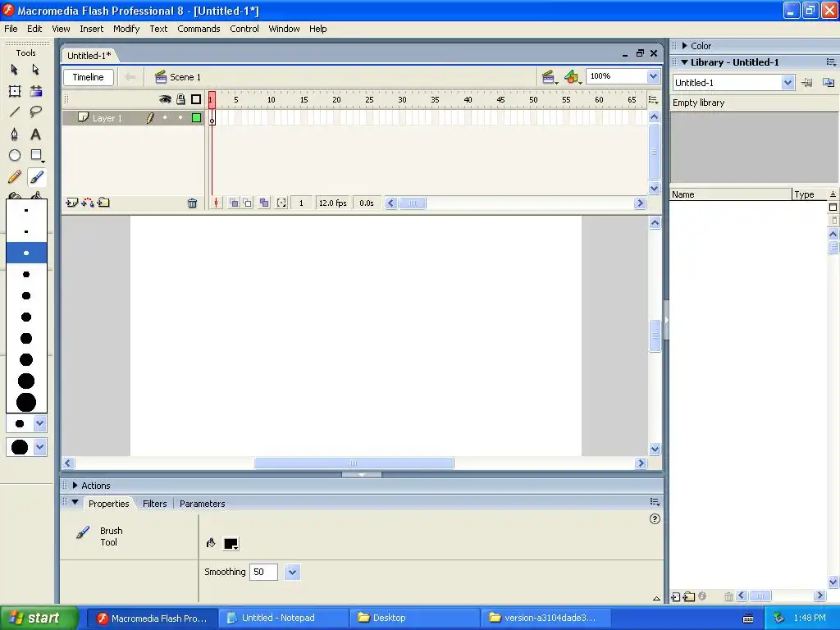Open timeline options menu icon
The height and width of the screenshot is (630, 840).
pyautogui.click(x=653, y=99)
